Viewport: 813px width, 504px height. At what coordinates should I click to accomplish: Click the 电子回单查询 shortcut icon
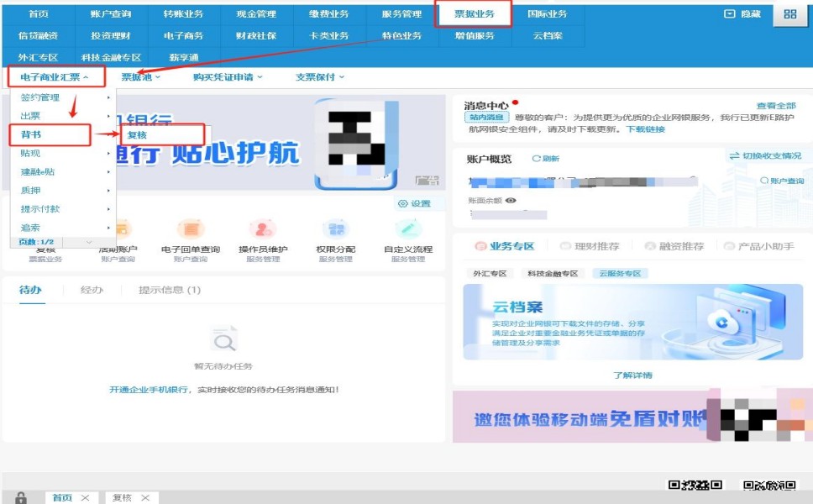[x=191, y=228]
